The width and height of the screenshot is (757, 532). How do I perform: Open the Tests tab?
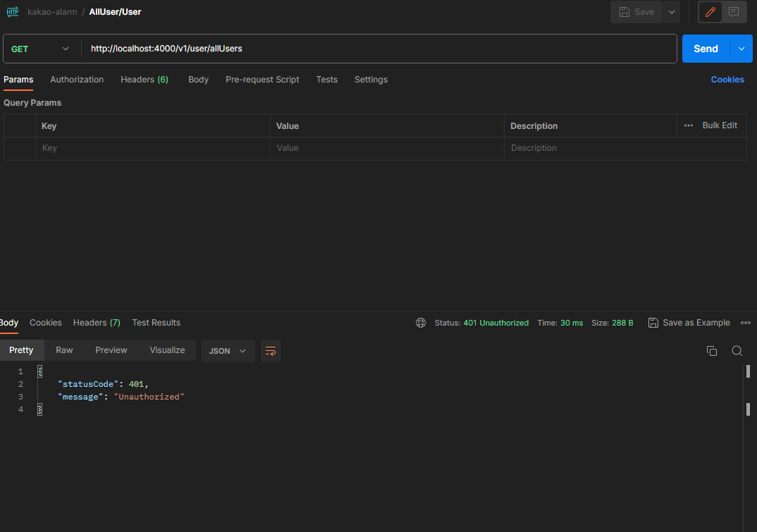click(x=327, y=80)
